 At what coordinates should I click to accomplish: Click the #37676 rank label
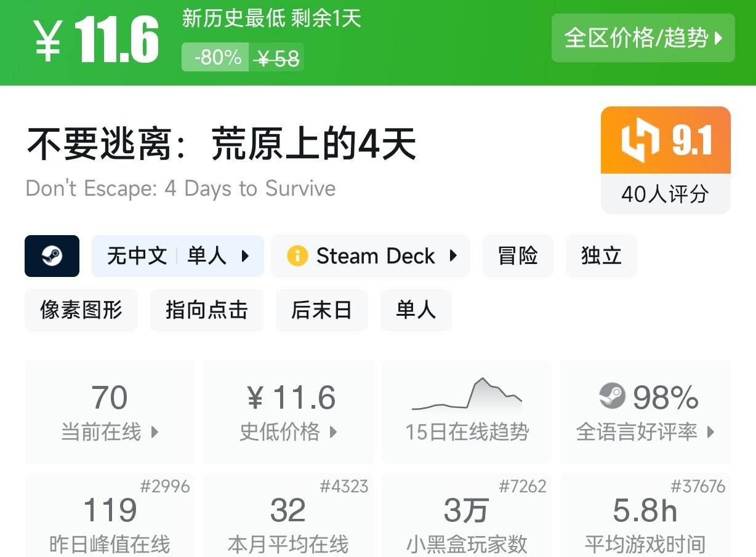[698, 486]
